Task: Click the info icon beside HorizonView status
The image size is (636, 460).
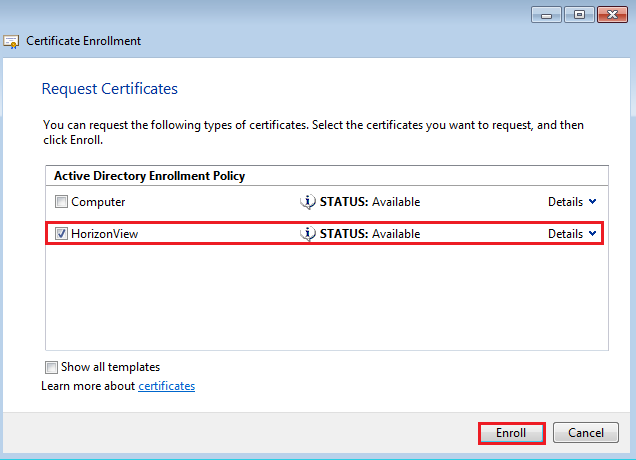Action: coord(308,233)
